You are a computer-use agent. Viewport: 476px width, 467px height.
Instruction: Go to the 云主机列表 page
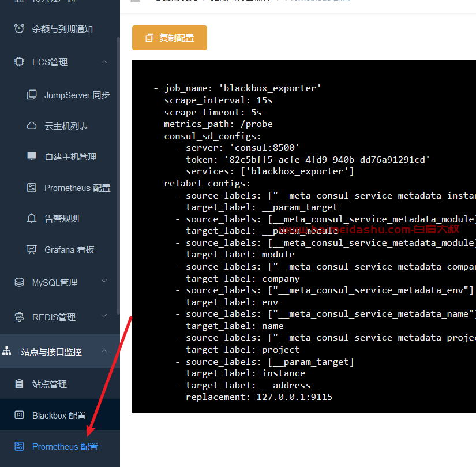click(x=66, y=126)
